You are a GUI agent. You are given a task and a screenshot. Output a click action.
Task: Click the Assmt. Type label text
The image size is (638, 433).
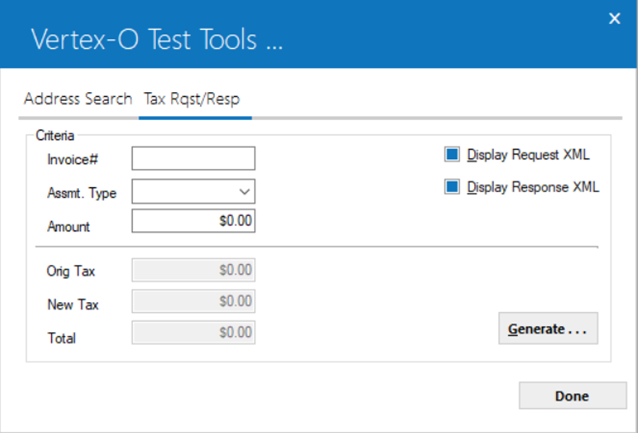[82, 193]
